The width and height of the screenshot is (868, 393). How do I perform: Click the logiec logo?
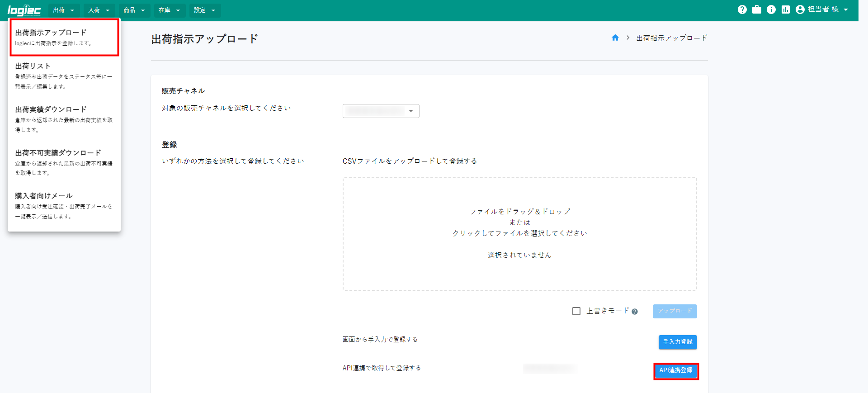[24, 10]
